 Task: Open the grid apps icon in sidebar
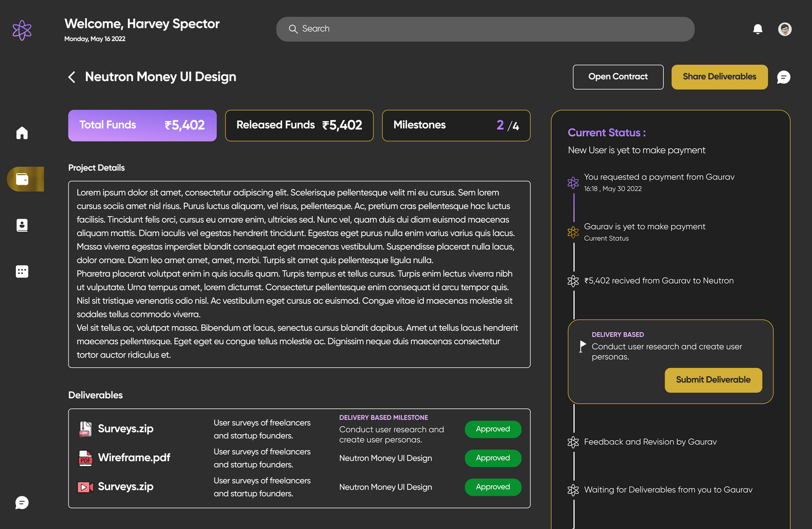coord(22,271)
